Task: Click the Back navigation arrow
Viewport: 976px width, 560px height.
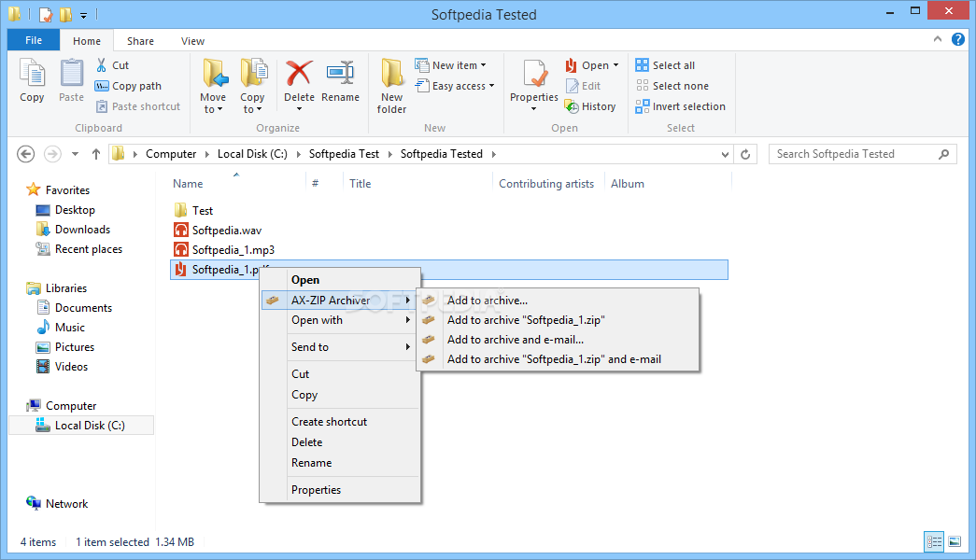Action: [x=25, y=154]
